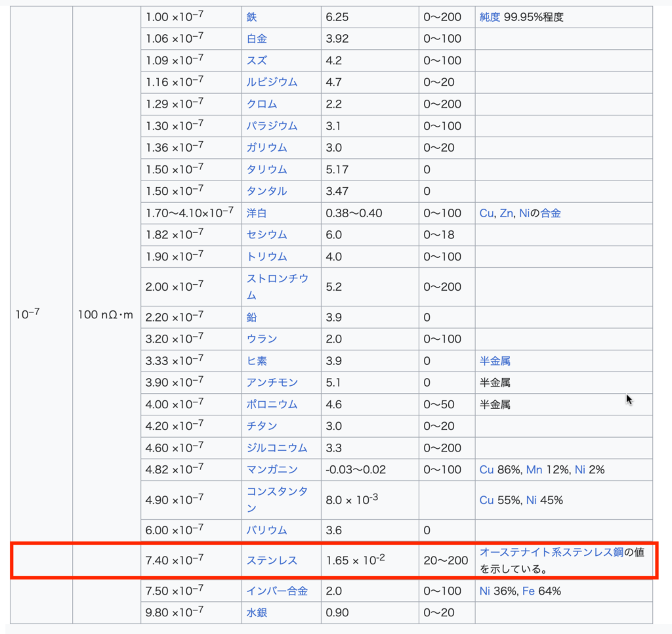Open the Zn link in the 洋白 row
This screenshot has height=634, width=672.
pos(506,213)
